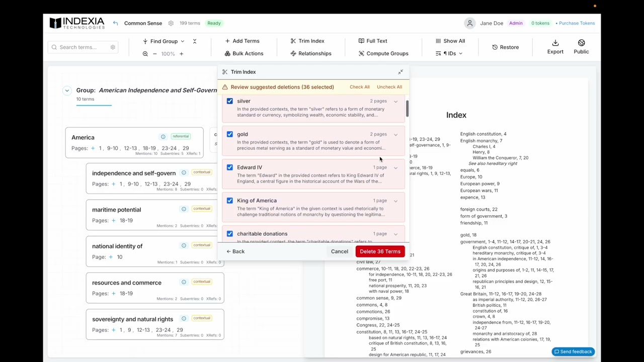Screen dimensions: 644x362
Task: Open Bulk Actions in the toolbar
Action: coord(244,54)
